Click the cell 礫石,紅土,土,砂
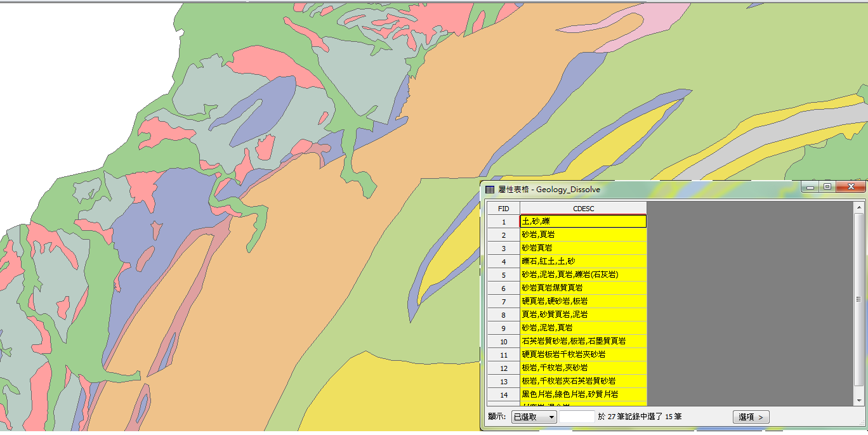 tap(583, 261)
